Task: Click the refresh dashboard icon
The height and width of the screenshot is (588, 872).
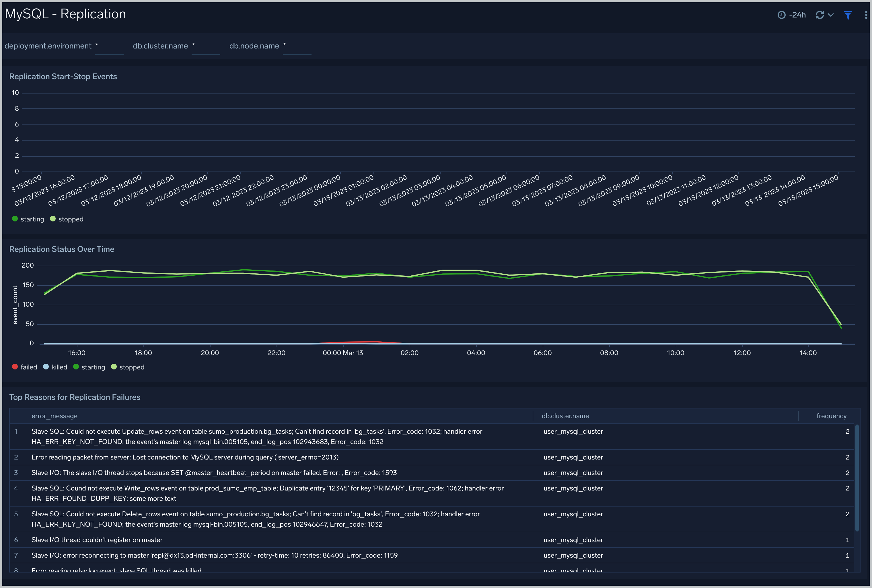Action: click(x=820, y=15)
